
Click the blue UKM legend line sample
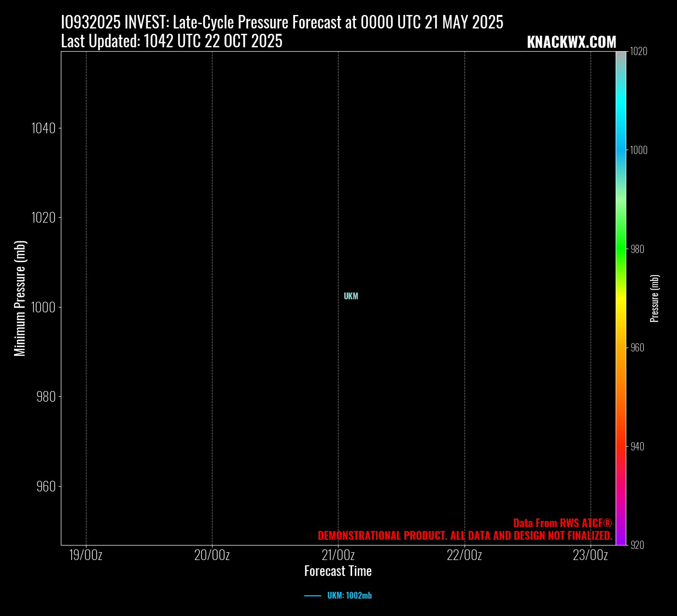pos(312,596)
